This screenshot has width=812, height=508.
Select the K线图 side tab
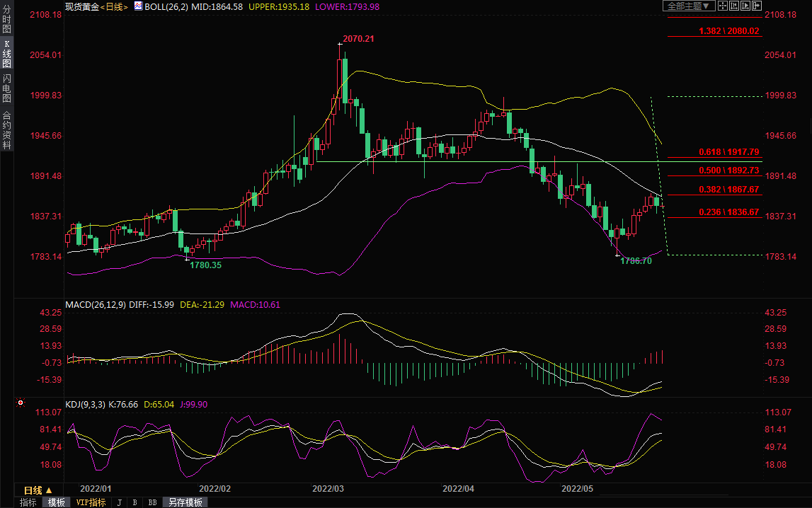(6, 54)
